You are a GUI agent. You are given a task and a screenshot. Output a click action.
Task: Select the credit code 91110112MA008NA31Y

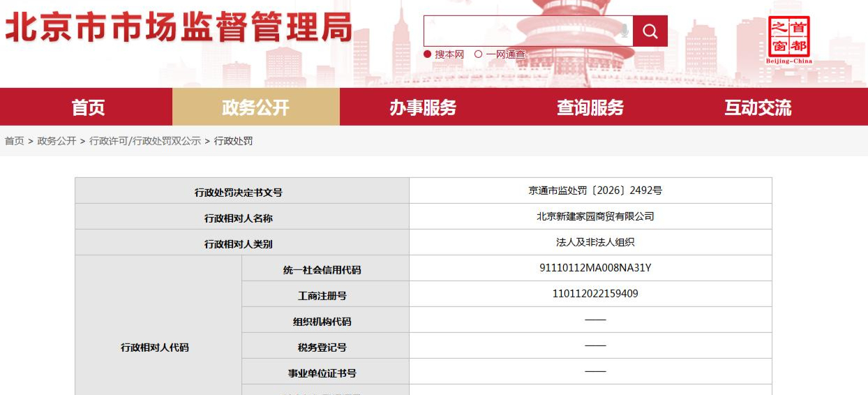click(595, 268)
